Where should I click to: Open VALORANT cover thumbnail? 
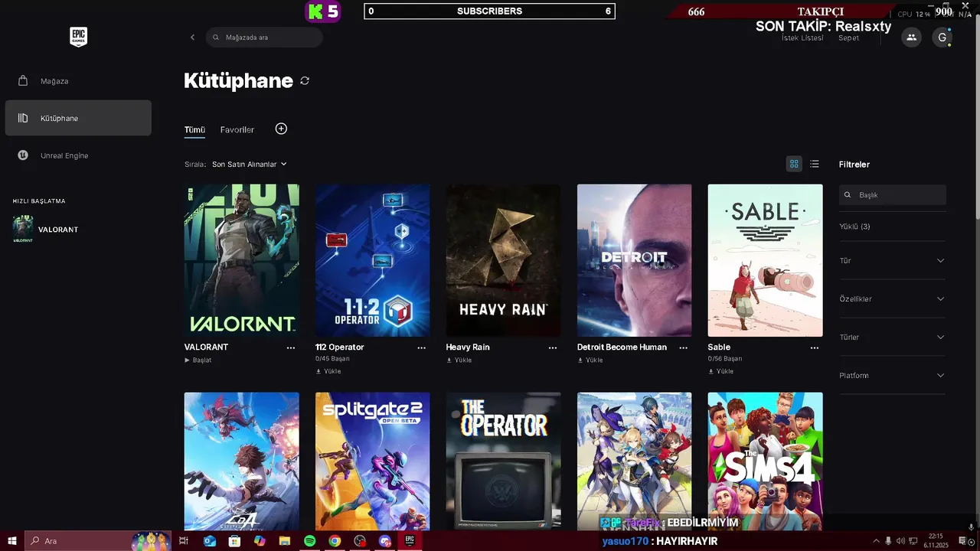pos(241,260)
